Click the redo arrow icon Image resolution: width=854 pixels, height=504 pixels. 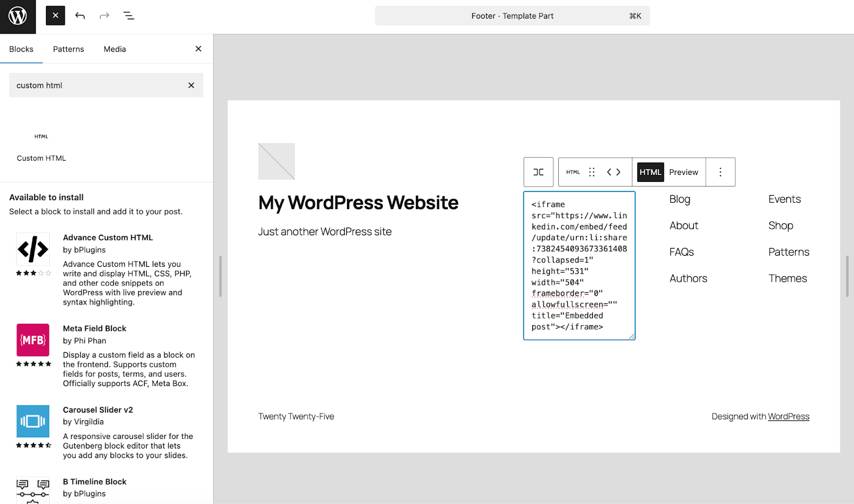[104, 15]
